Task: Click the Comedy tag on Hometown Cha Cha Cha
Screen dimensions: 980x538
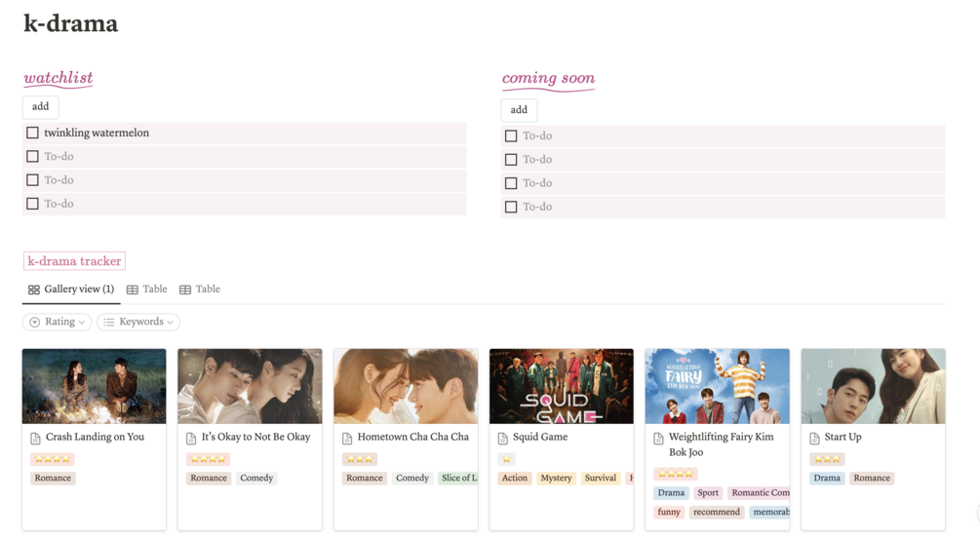Action: (412, 478)
